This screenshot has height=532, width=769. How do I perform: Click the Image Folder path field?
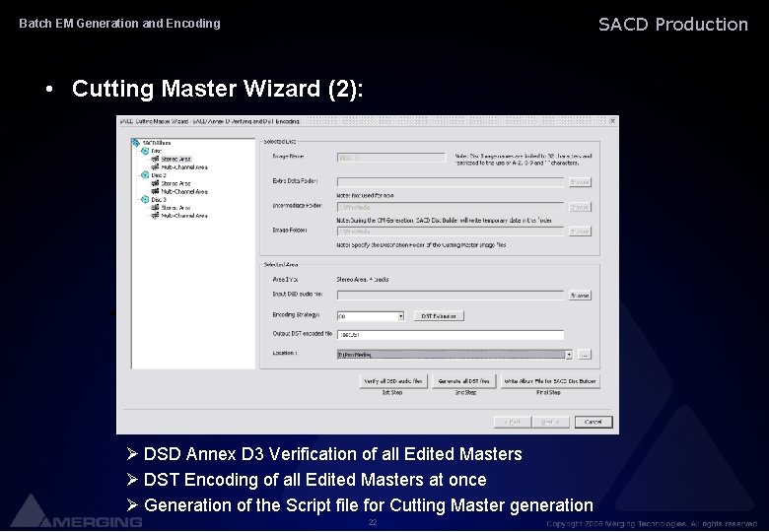[451, 232]
